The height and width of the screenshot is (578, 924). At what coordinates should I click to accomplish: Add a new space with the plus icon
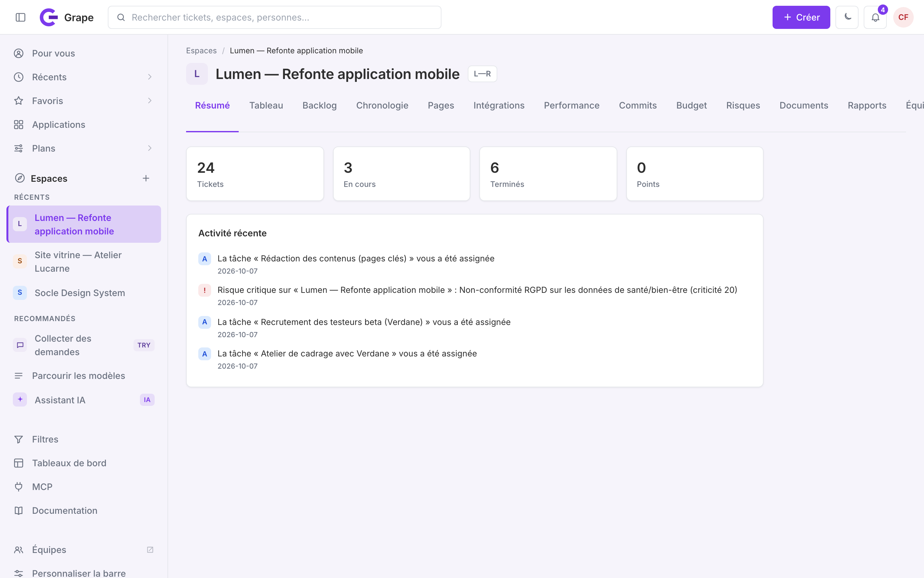pyautogui.click(x=146, y=178)
